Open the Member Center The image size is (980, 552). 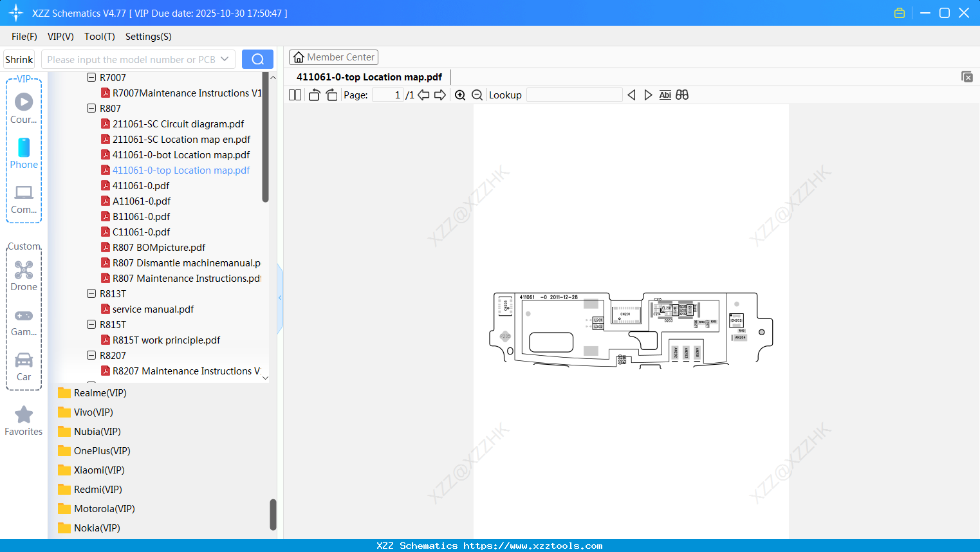(333, 57)
